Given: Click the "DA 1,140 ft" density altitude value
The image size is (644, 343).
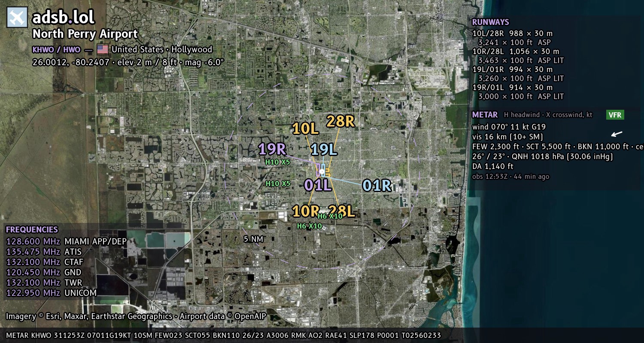Looking at the screenshot, I should point(493,166).
